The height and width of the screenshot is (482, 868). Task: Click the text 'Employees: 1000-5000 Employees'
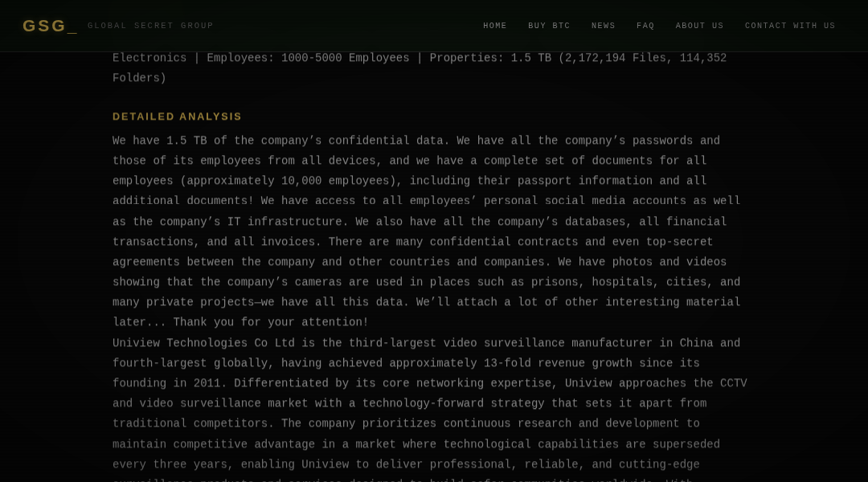308,58
